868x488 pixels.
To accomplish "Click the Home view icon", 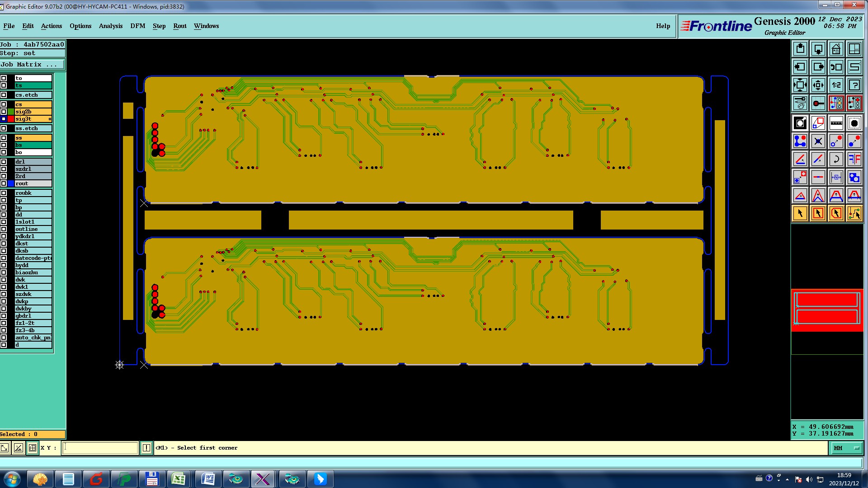I will [836, 49].
